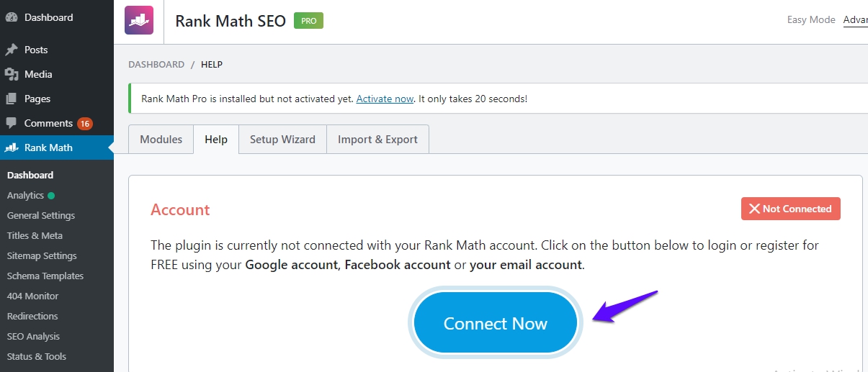The width and height of the screenshot is (868, 372).
Task: Click the WordPress Dashboard gauge icon
Action: pyautogui.click(x=11, y=17)
